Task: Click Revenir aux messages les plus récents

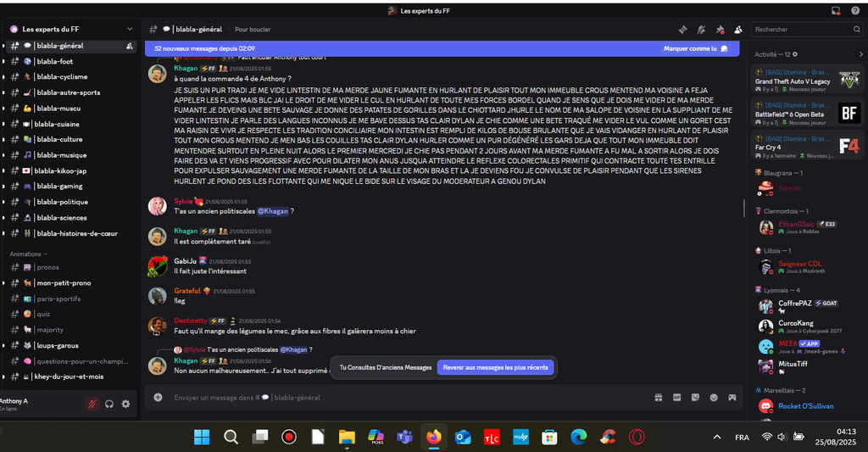Action: click(495, 367)
